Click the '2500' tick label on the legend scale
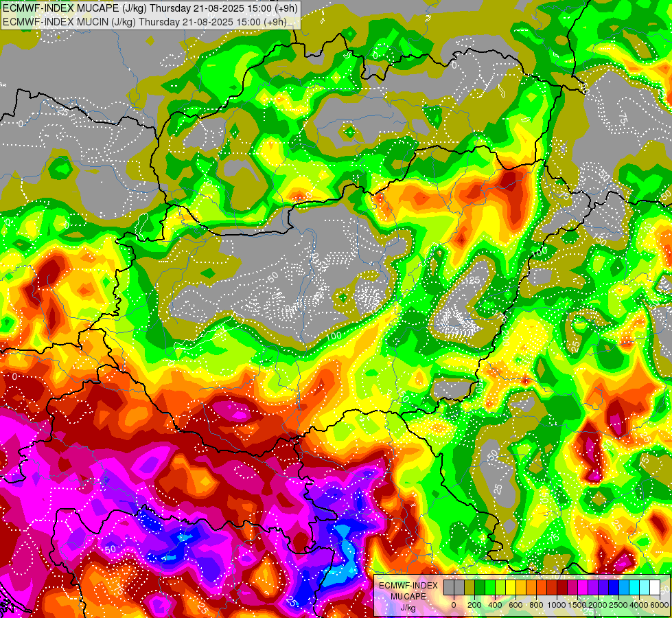The height and width of the screenshot is (618, 672). tap(618, 605)
